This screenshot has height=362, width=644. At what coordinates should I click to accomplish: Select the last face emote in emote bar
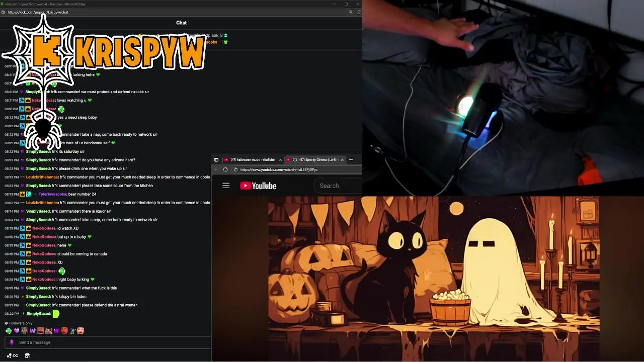(80, 331)
